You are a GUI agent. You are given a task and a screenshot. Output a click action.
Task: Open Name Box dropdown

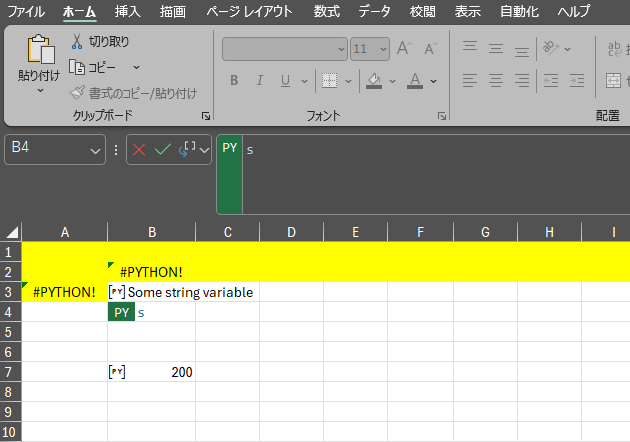95,151
